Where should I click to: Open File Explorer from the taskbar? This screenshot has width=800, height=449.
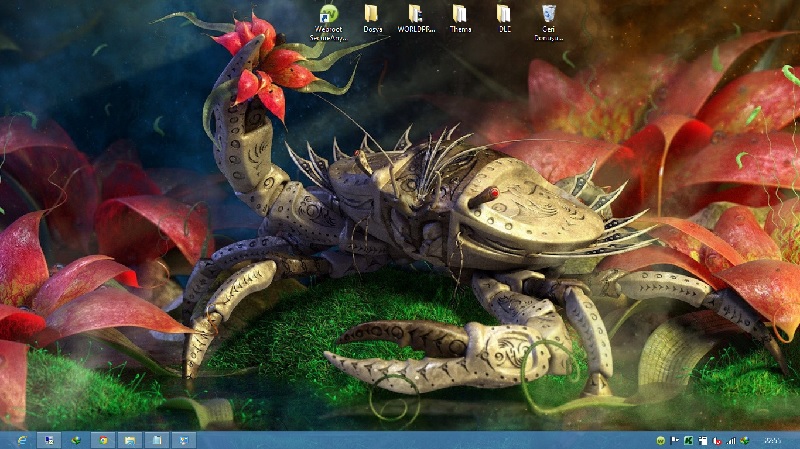(129, 440)
